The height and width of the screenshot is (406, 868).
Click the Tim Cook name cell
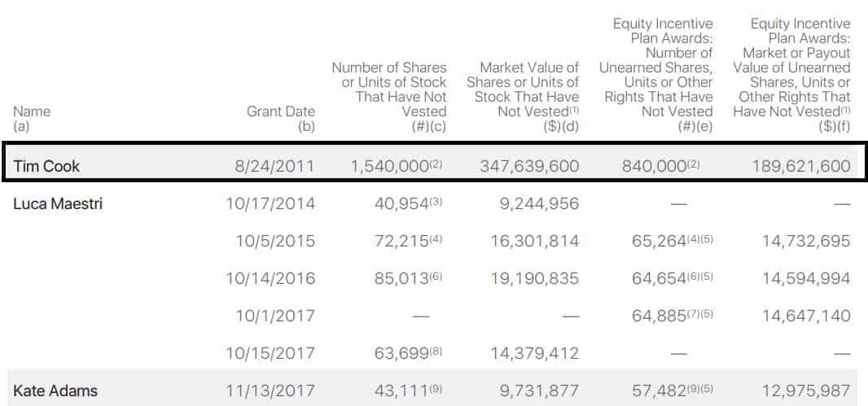[46, 166]
